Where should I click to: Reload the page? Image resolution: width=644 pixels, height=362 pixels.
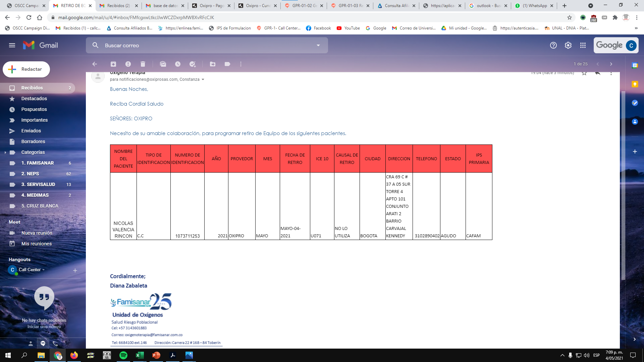(29, 17)
